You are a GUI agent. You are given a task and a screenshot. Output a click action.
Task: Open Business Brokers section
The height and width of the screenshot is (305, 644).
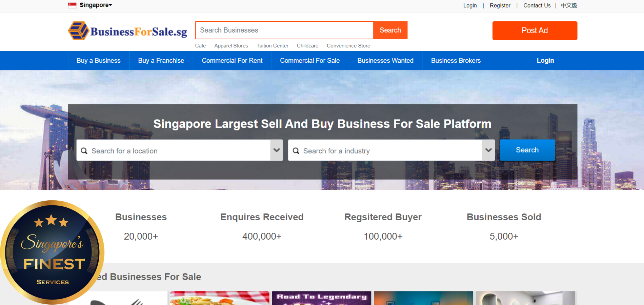pyautogui.click(x=456, y=61)
